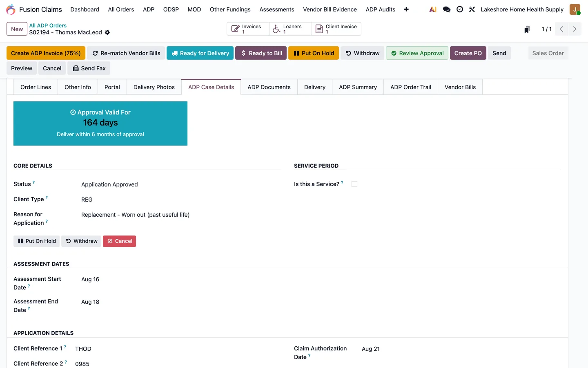Click Create ADP Invoice (75%) button
Image resolution: width=588 pixels, height=368 pixels.
(46, 53)
